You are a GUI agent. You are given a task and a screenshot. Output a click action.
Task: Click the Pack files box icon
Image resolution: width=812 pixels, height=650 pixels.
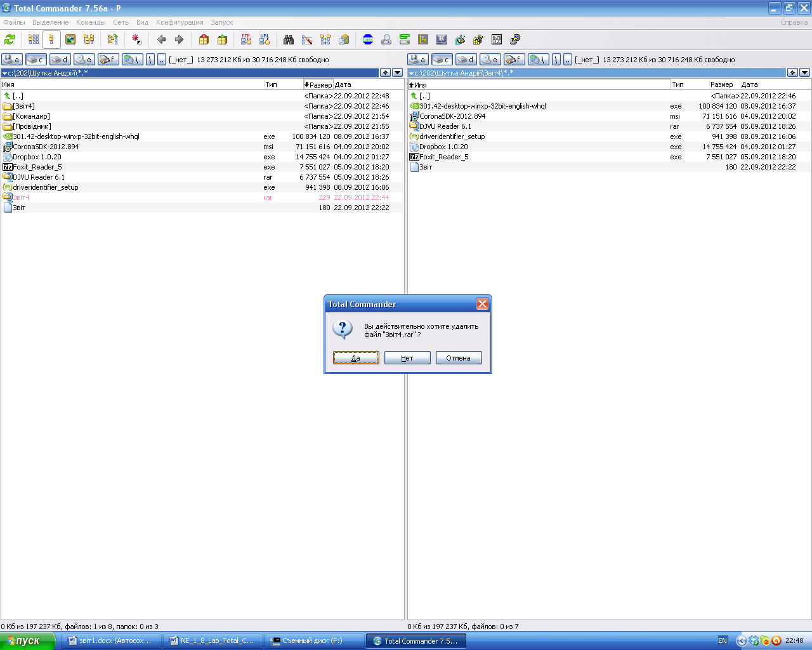pos(204,39)
